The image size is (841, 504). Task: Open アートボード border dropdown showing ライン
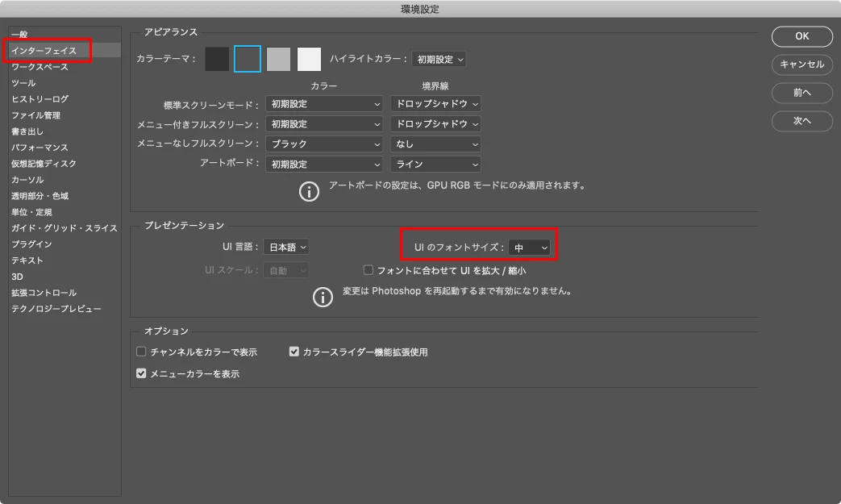coord(435,164)
